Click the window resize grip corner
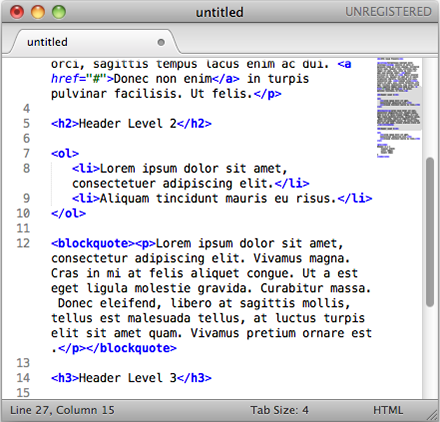Viewport: 440px width, 422px height. coord(433,415)
